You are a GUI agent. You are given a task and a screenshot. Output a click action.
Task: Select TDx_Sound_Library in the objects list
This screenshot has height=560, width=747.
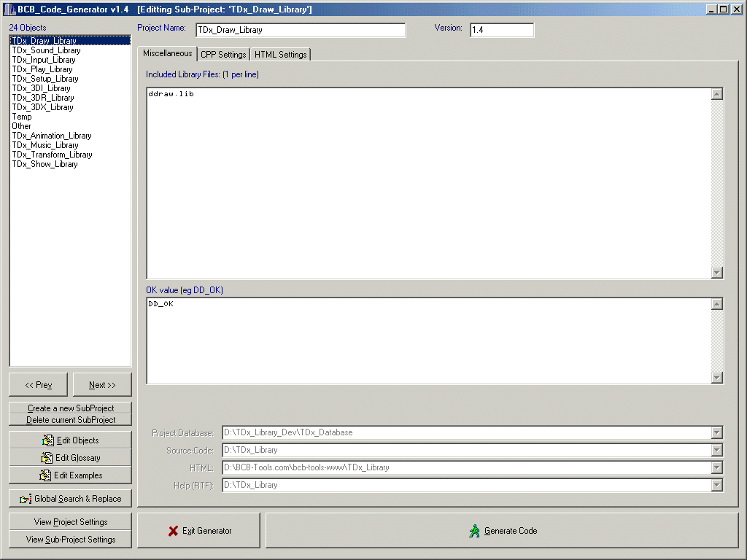(x=46, y=50)
